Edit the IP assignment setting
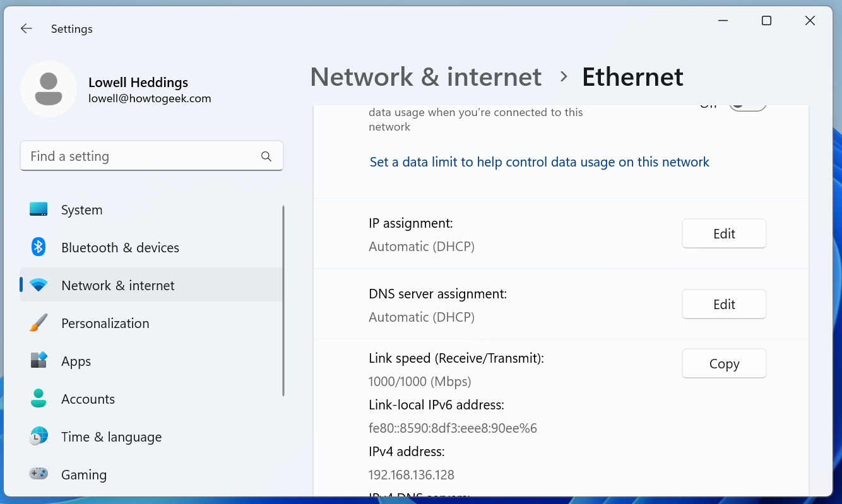The image size is (842, 504). tap(723, 233)
